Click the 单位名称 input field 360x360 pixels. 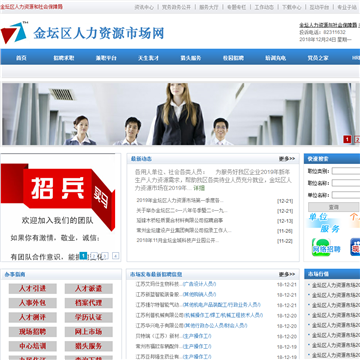[x=346, y=195]
